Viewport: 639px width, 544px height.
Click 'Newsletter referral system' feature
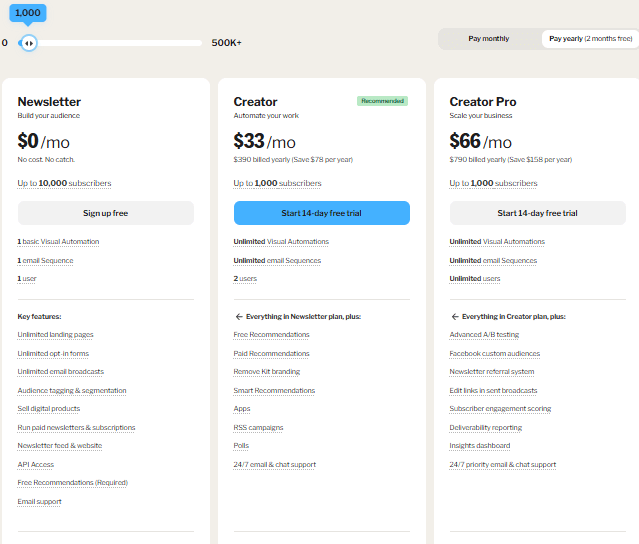492,372
